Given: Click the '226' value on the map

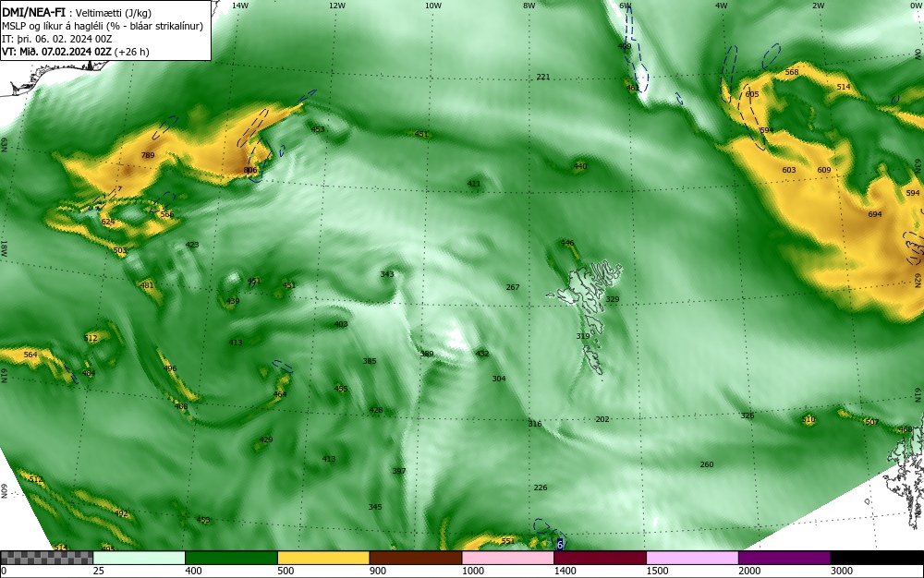Looking at the screenshot, I should tap(541, 488).
